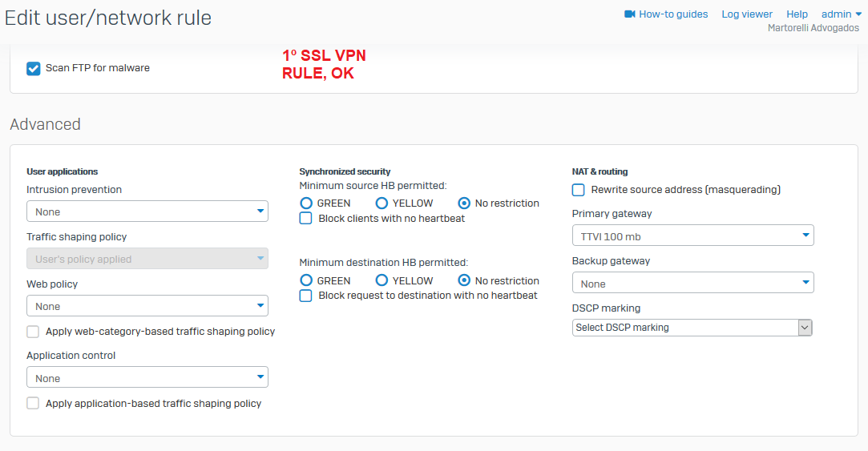The height and width of the screenshot is (451, 868).
Task: Enable Rewrite source address masquerading
Action: click(x=579, y=190)
